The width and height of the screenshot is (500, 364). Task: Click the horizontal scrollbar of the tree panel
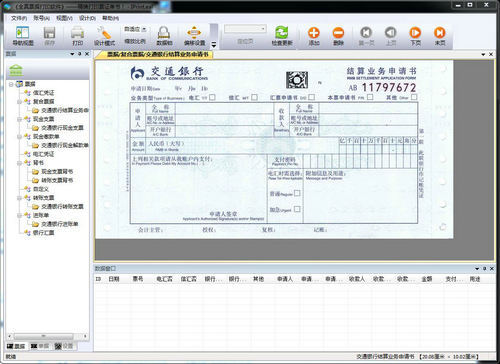coord(47,336)
